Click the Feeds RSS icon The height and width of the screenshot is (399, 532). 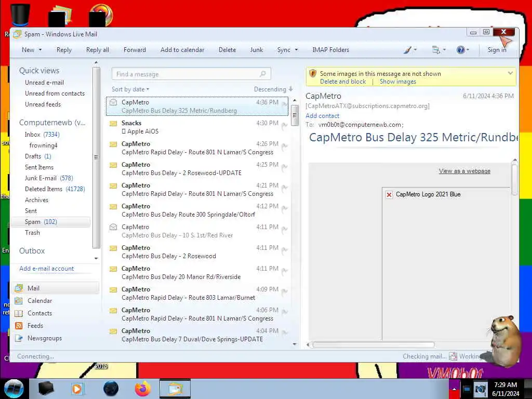point(19,326)
